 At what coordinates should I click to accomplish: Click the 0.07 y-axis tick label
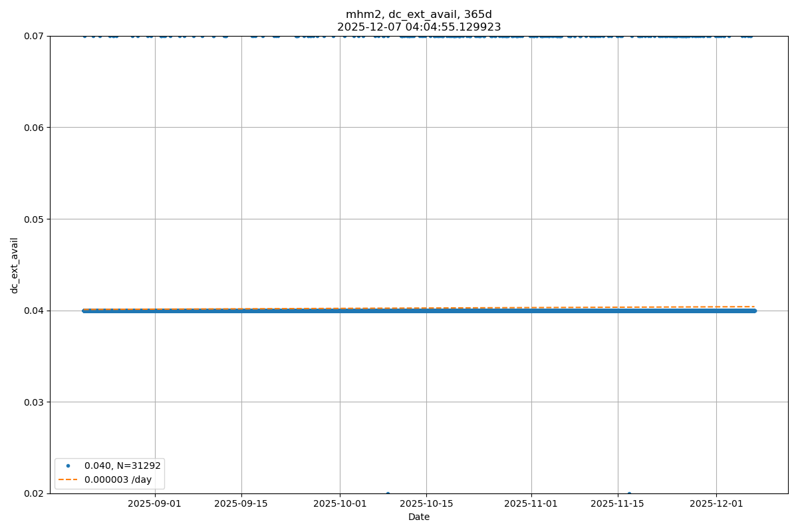33,36
